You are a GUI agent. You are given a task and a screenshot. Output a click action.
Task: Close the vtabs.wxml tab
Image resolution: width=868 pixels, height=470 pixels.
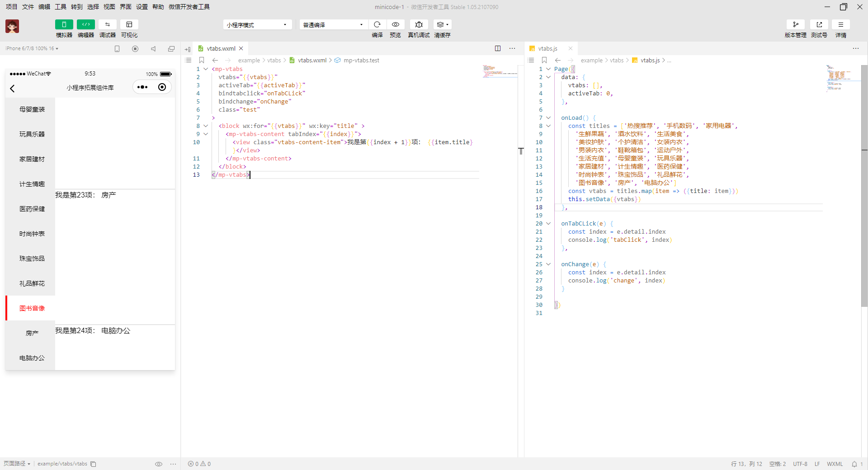(x=241, y=48)
